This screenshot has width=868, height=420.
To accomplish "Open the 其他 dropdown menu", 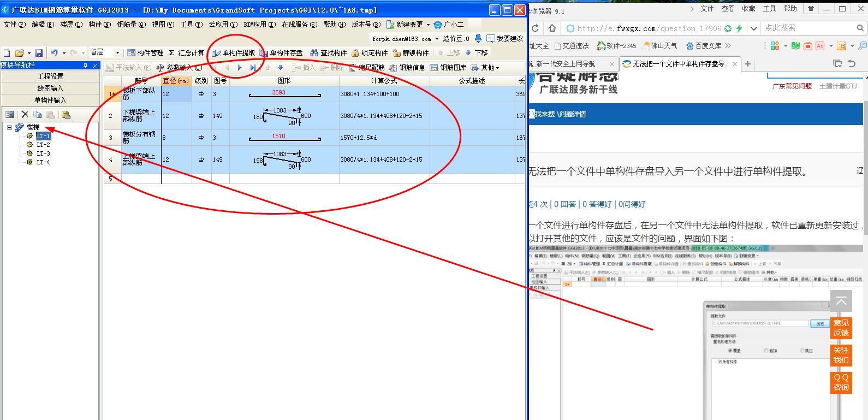I will click(485, 68).
